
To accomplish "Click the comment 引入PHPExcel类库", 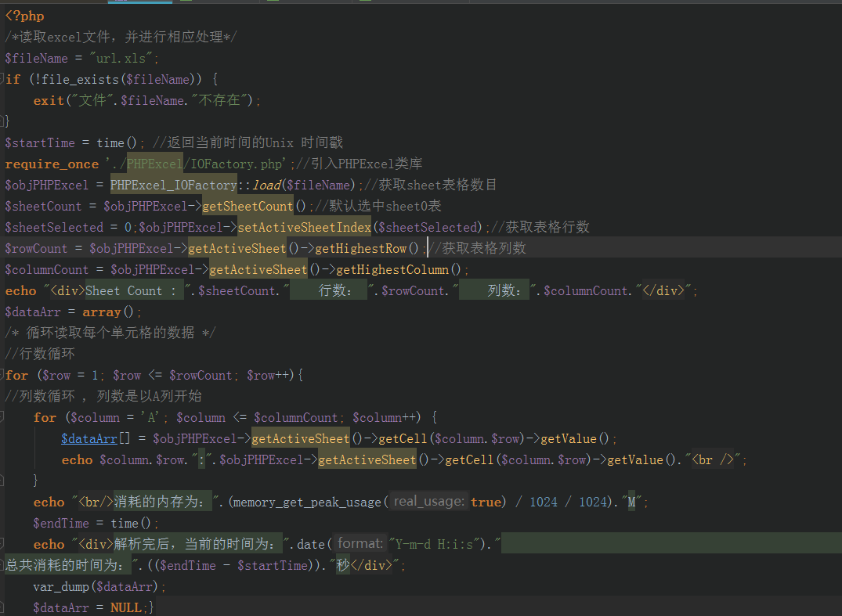I will click(359, 164).
